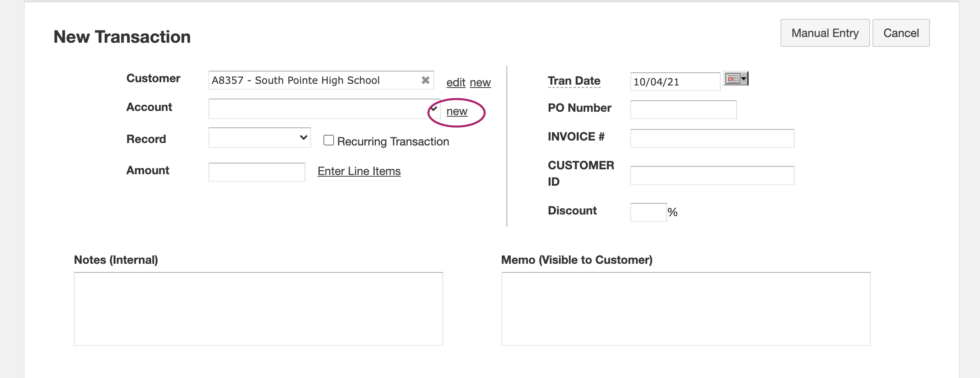Open the Account dropdown list
Image resolution: width=980 pixels, height=378 pixels.
pos(324,109)
